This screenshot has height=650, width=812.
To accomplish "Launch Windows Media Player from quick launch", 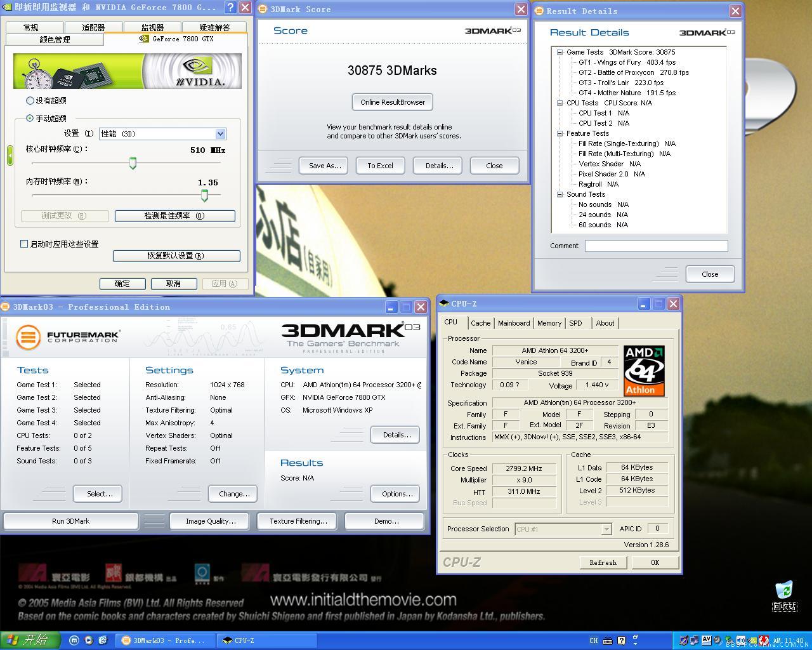I will pyautogui.click(x=88, y=640).
